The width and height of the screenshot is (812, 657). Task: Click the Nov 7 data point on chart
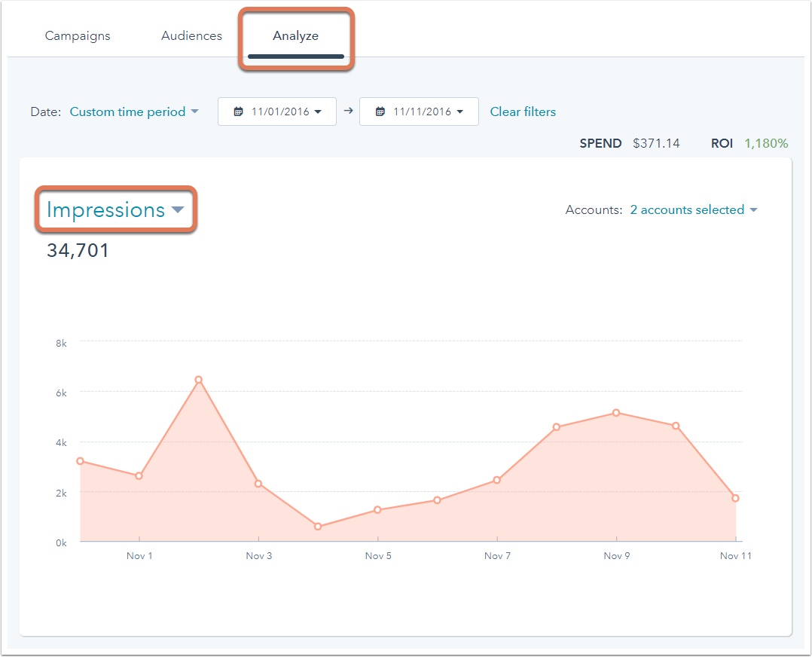point(496,480)
